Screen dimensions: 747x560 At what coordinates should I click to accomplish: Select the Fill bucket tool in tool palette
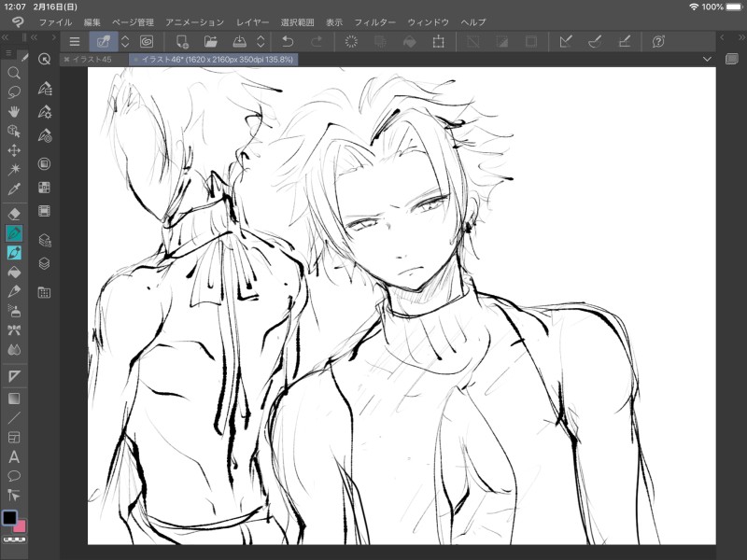pos(14,272)
